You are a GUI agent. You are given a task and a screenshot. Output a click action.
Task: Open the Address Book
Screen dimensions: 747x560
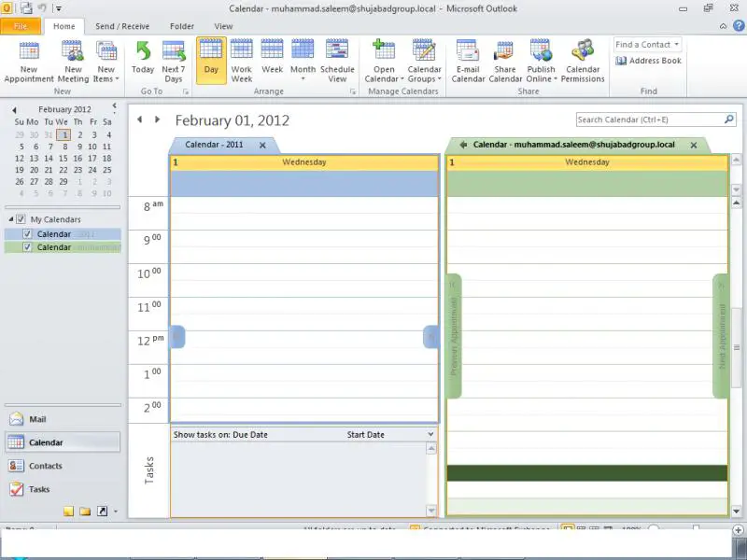648,61
